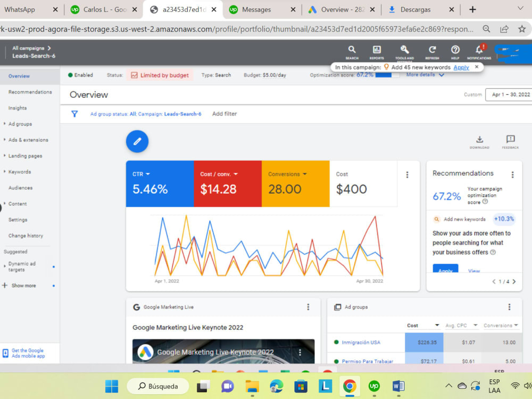This screenshot has height=399, width=532.
Task: Open the Conversions column dropdown in Ad groups
Action: coord(516,326)
